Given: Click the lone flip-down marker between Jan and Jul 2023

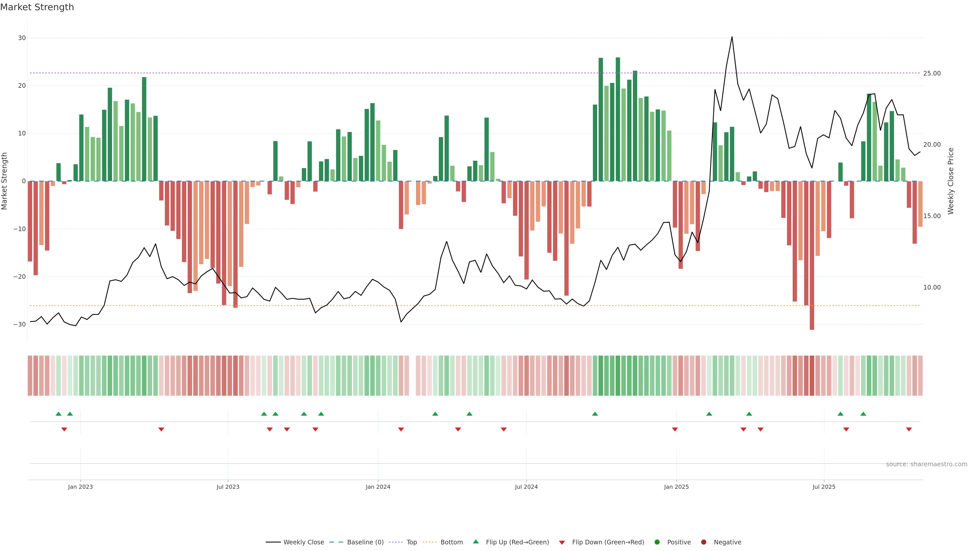Looking at the screenshot, I should click(161, 429).
